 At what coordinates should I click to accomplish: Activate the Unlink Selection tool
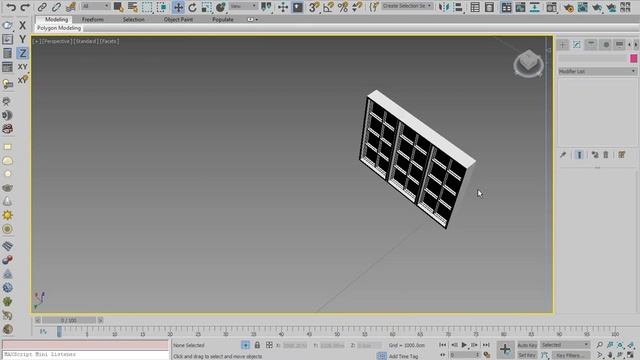pos(56,7)
